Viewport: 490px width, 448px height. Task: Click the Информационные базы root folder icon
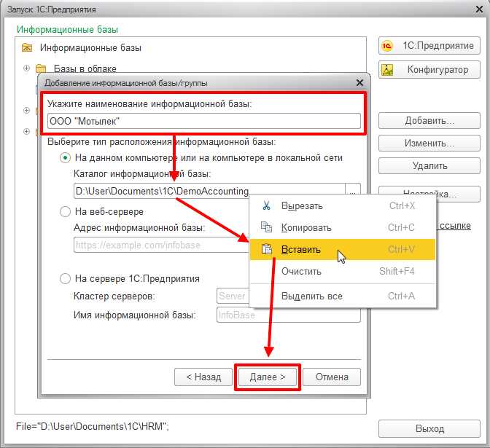click(27, 48)
